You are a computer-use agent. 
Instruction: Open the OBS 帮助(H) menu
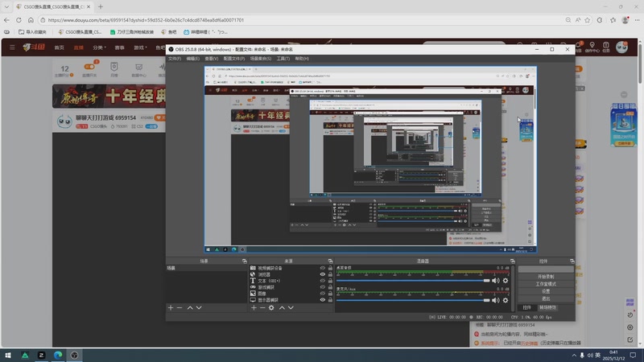[x=302, y=59]
